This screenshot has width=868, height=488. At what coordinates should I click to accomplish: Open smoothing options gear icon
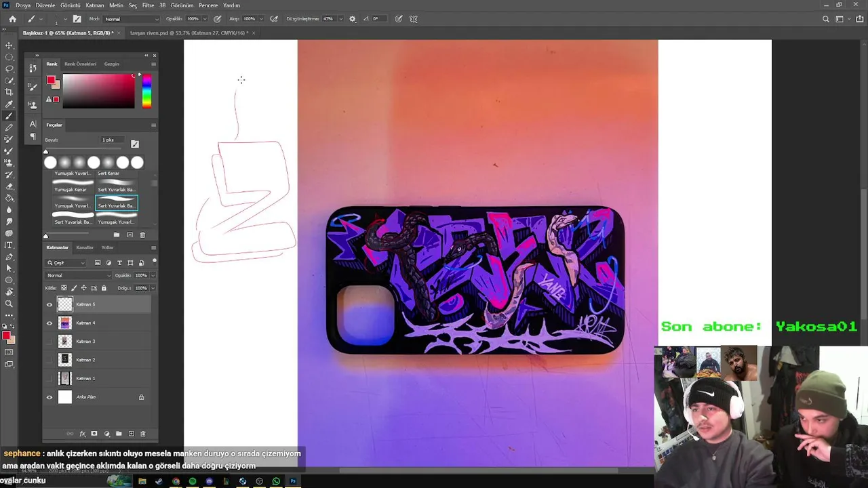(352, 19)
